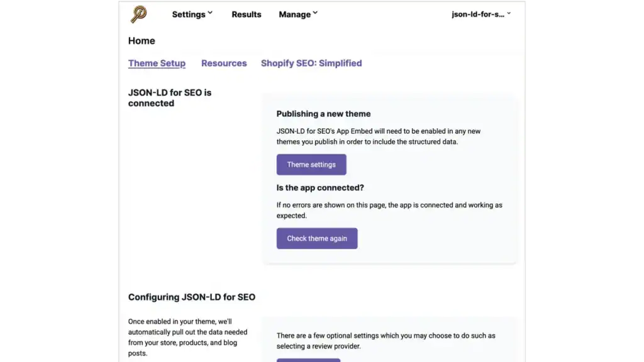Open the json-ld-for-s store switcher dropdown

click(480, 13)
